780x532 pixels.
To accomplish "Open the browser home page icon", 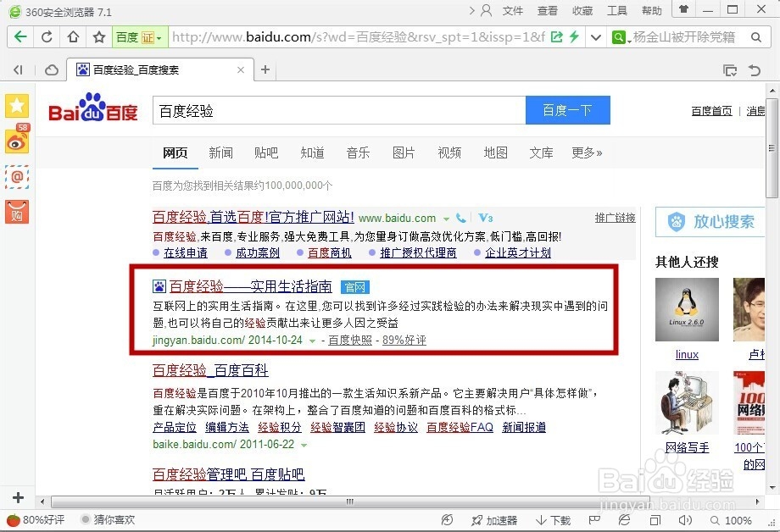I will (x=73, y=37).
